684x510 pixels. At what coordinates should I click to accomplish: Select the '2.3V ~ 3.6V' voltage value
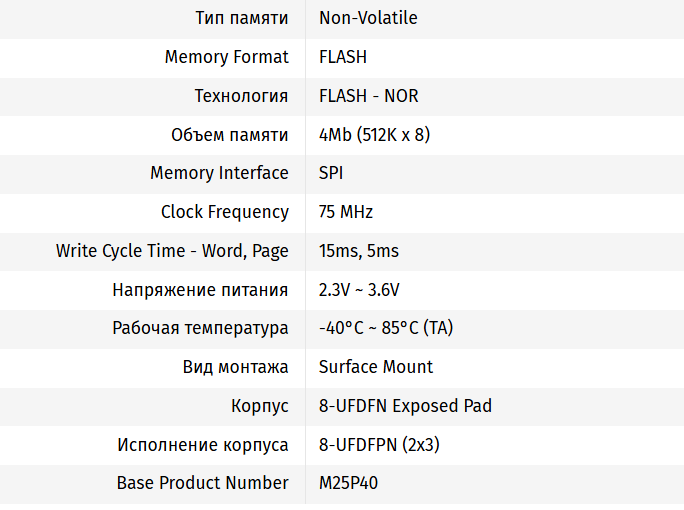point(359,290)
